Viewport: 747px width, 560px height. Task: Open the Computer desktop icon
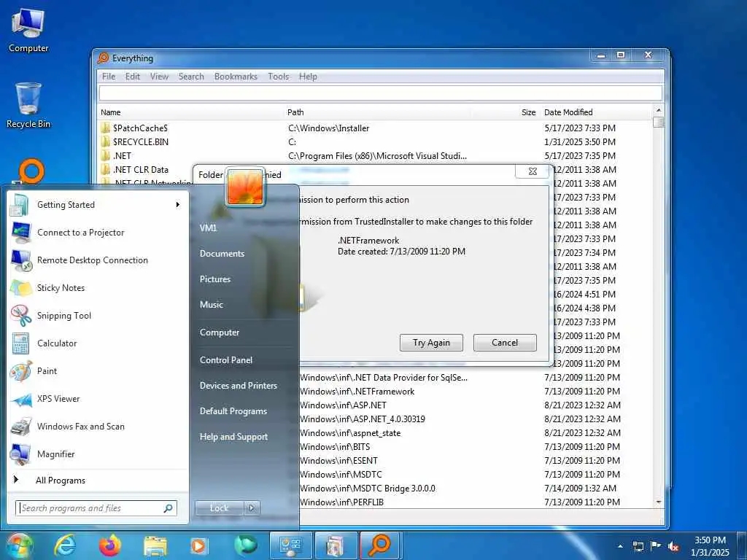point(28,30)
